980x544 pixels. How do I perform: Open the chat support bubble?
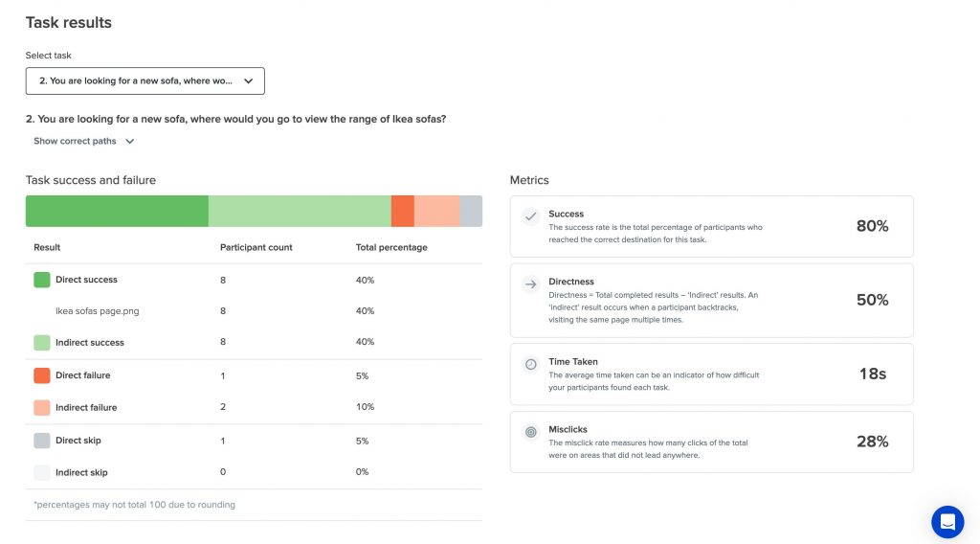(947, 521)
